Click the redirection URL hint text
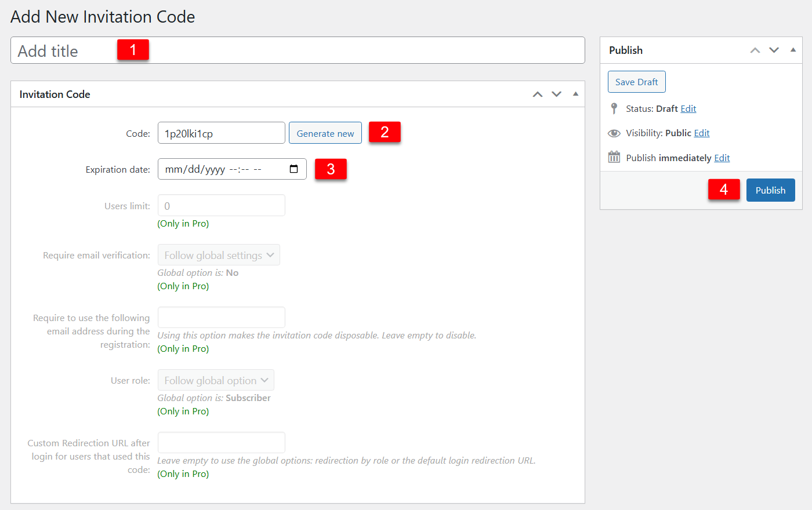 click(x=346, y=460)
